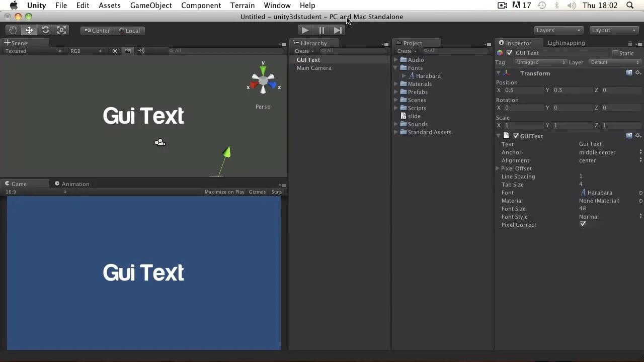Collapse the Fonts folder
The image size is (644, 362).
396,68
